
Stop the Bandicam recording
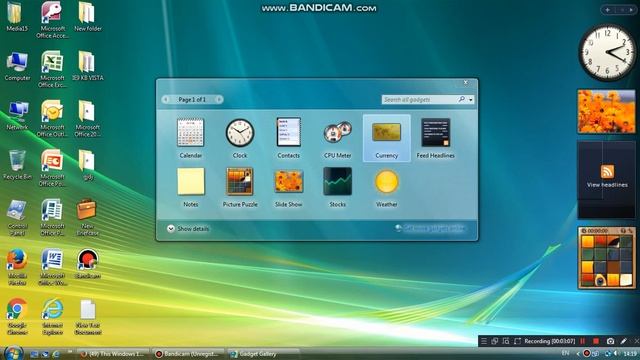coord(596,341)
